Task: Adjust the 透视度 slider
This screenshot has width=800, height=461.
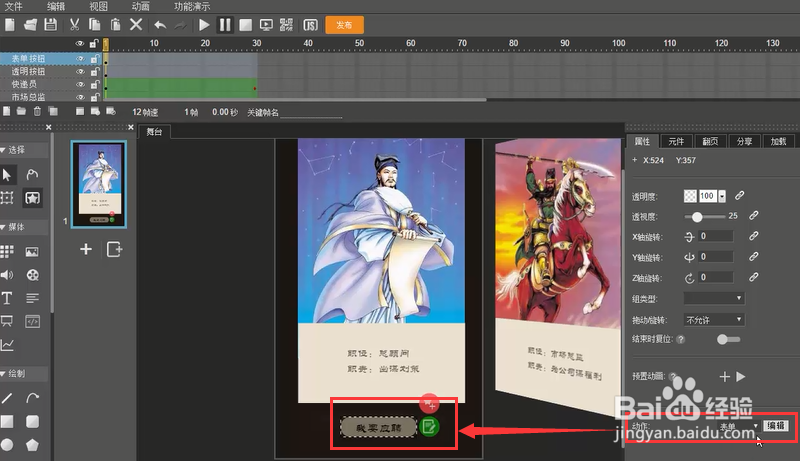Action: pos(697,217)
